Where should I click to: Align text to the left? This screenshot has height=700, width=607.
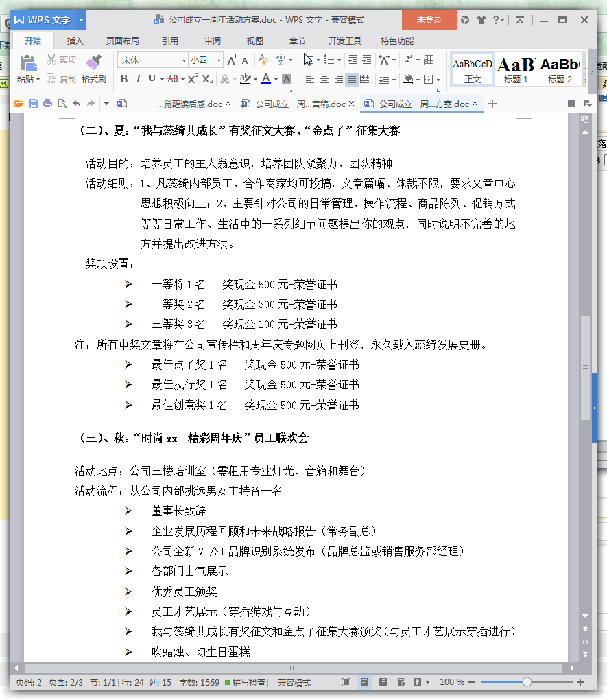click(x=310, y=80)
